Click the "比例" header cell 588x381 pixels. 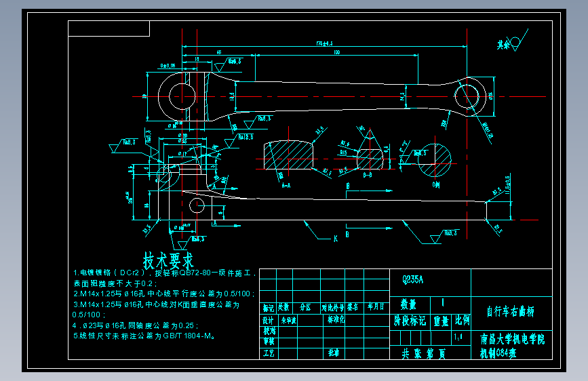(462, 320)
